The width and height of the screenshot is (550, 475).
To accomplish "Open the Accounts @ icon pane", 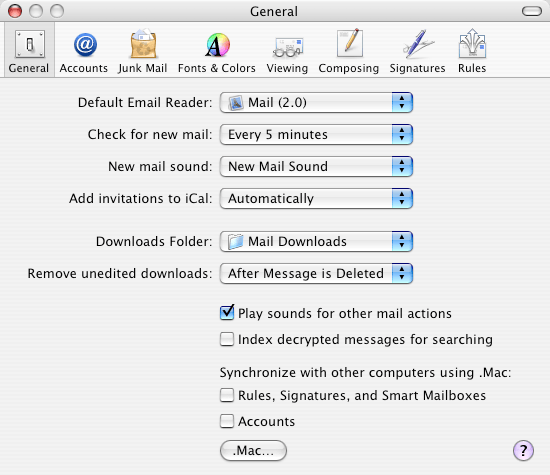I will [x=85, y=45].
